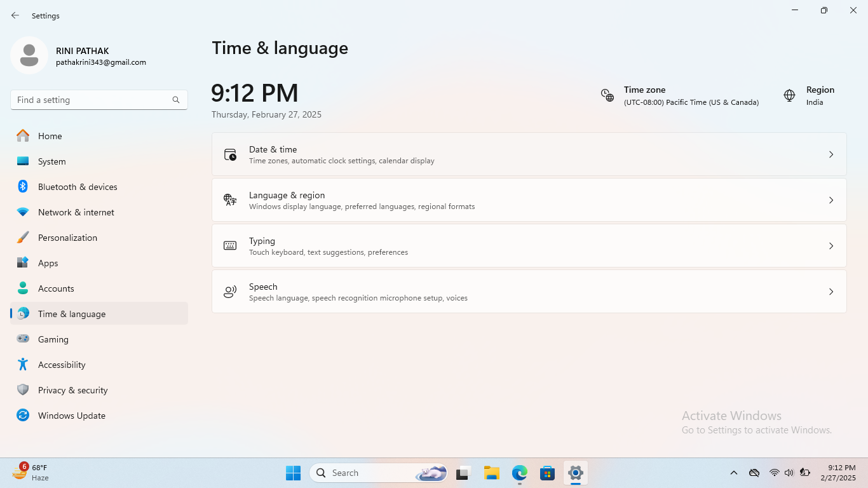Go back using the Settings back arrow

(x=15, y=15)
